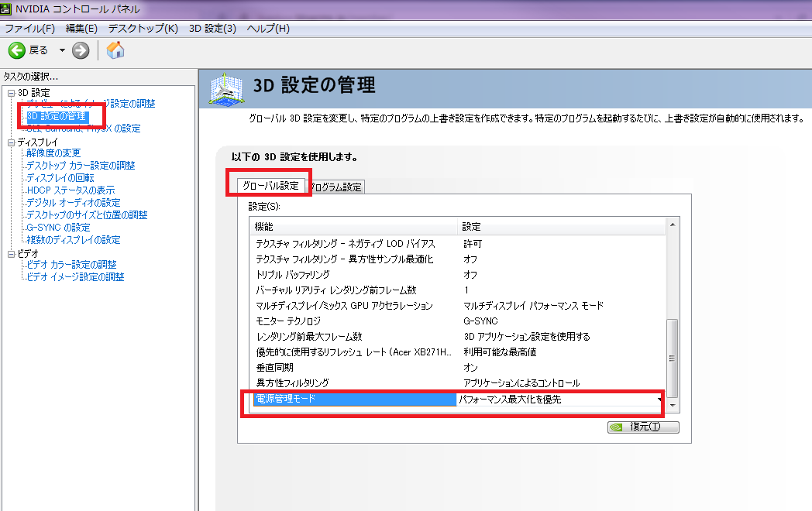Select 3D 設定の管理 in the task tree
This screenshot has height=511, width=812.
click(57, 116)
